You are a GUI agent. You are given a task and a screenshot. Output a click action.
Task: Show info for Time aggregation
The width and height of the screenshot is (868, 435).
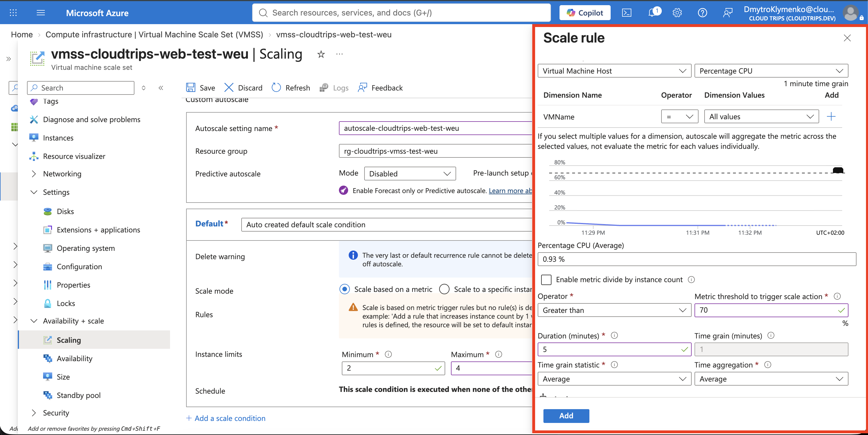tap(767, 365)
